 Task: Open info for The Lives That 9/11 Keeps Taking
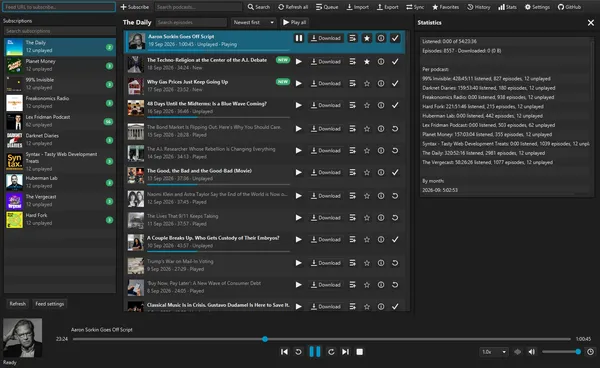point(381,218)
